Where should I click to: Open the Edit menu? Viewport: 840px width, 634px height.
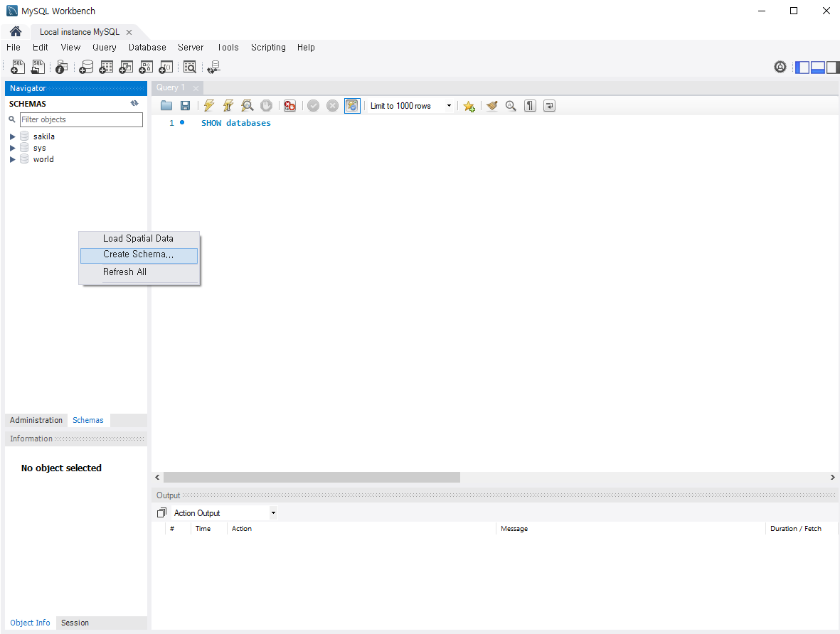tap(40, 47)
